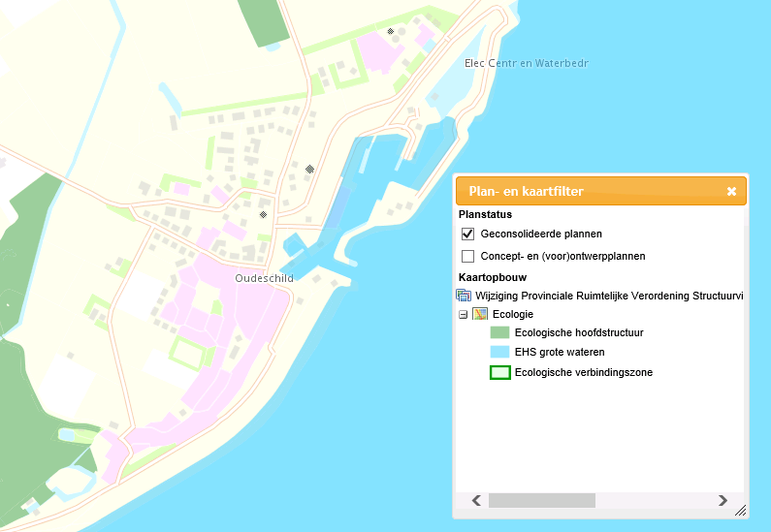This screenshot has width=771, height=532.
Task: Select the EHS grote wateren legend label
Action: click(560, 352)
